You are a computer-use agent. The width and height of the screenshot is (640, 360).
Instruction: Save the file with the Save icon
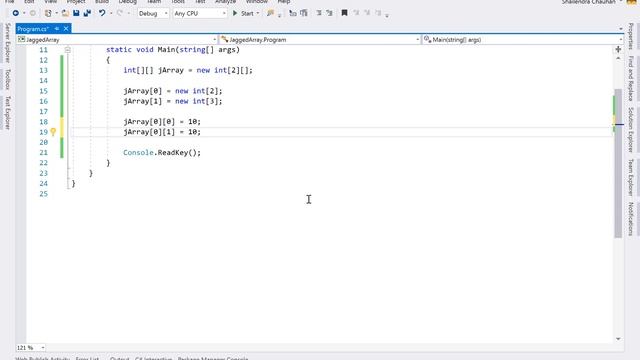pos(76,13)
